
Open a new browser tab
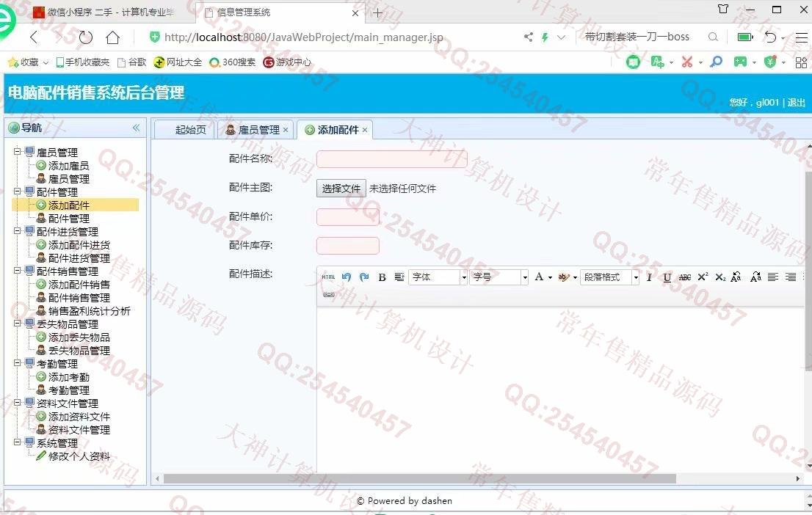click(x=378, y=13)
